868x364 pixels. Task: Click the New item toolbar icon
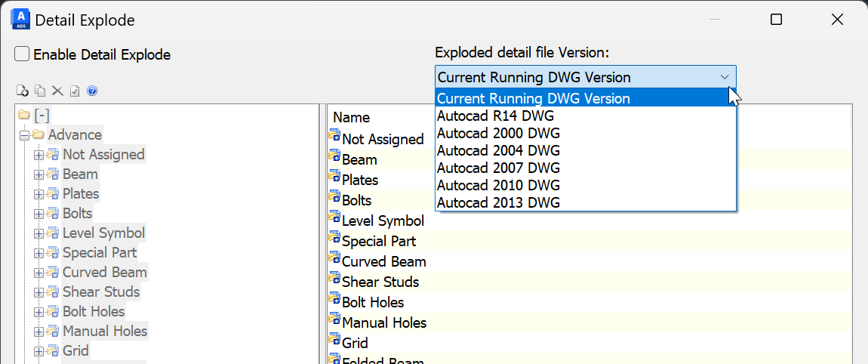pos(23,91)
